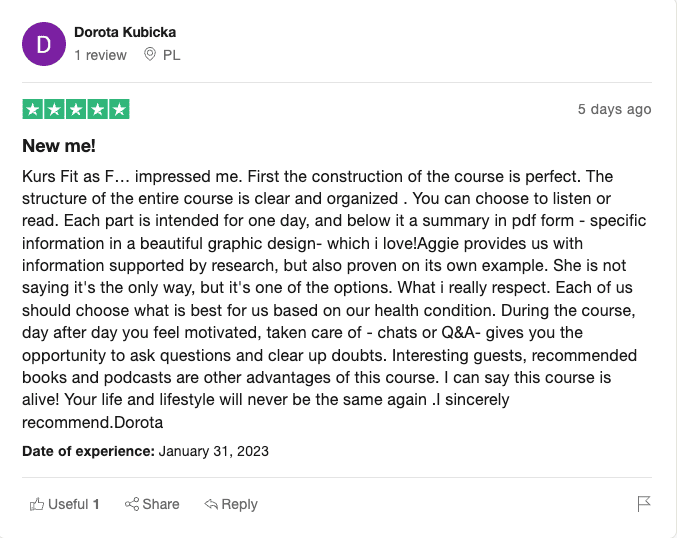The image size is (677, 538).
Task: Click the second green rating star
Action: pos(54,110)
